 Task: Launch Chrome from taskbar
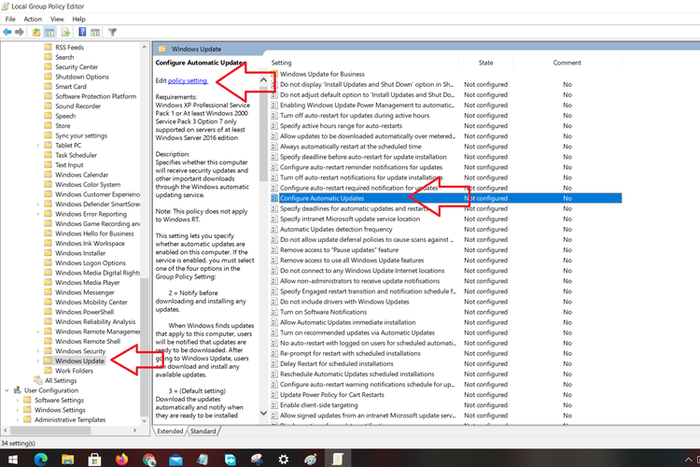point(149,459)
